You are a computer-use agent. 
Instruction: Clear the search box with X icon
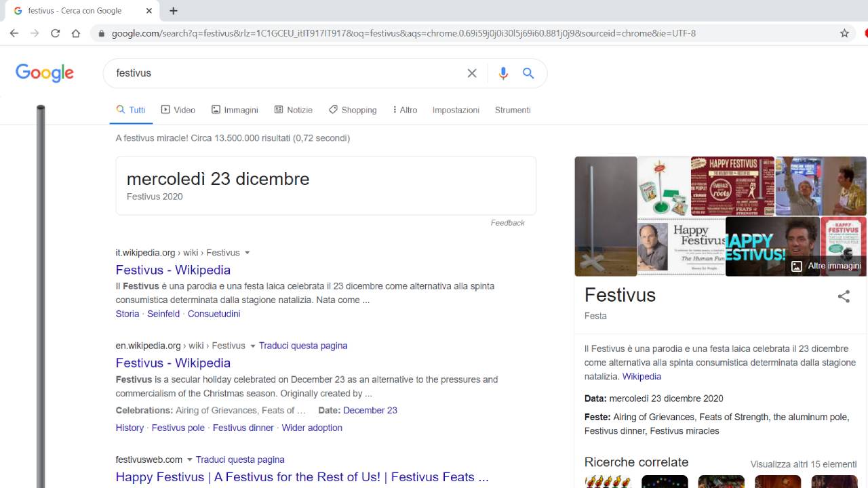coord(472,73)
